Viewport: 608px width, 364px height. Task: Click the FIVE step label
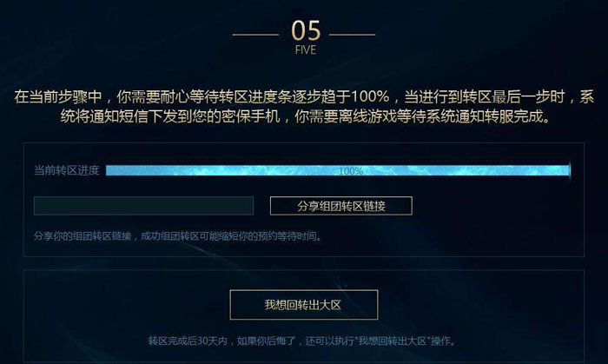306,50
